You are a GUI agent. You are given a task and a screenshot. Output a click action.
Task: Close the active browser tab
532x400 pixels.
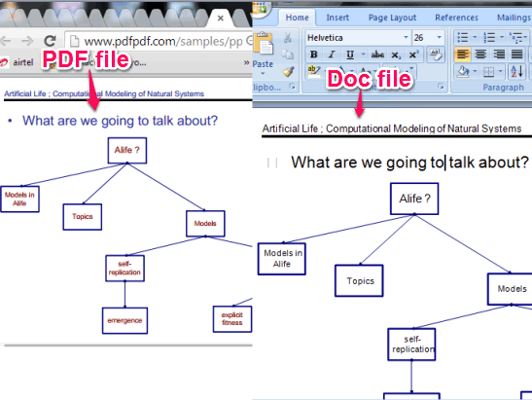tap(221, 18)
